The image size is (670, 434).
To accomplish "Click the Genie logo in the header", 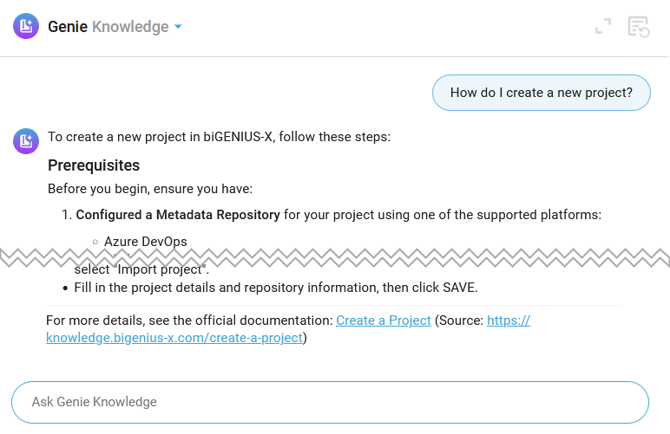I will tap(26, 27).
